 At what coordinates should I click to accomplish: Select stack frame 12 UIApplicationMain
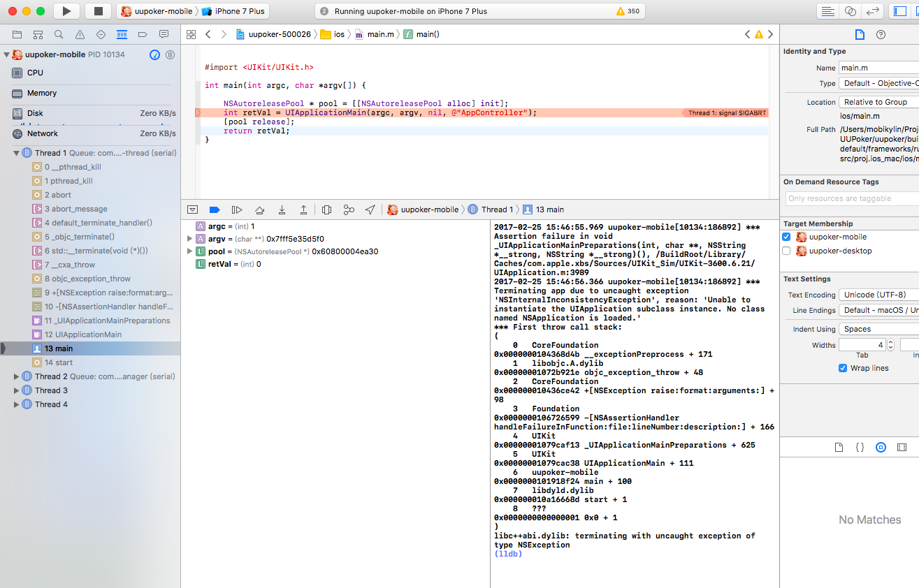pos(91,335)
